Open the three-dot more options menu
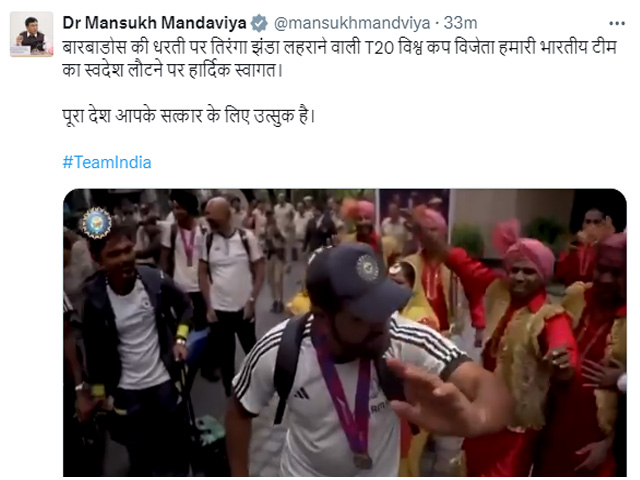The width and height of the screenshot is (640, 480). (616, 24)
